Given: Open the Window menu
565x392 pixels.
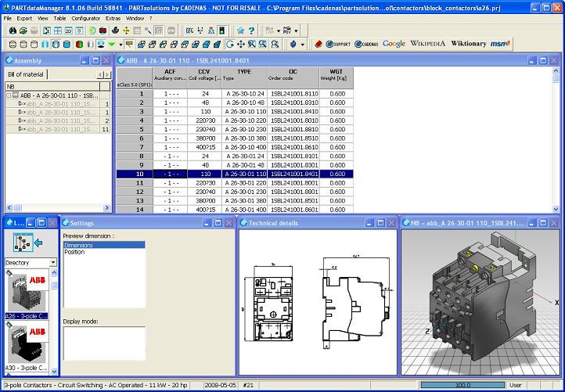Looking at the screenshot, I should [135, 18].
